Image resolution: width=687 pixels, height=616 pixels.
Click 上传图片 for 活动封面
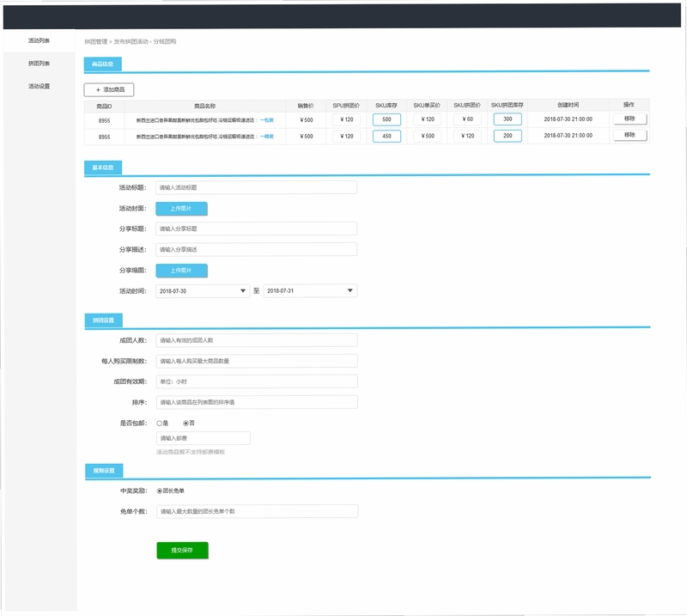(x=181, y=209)
